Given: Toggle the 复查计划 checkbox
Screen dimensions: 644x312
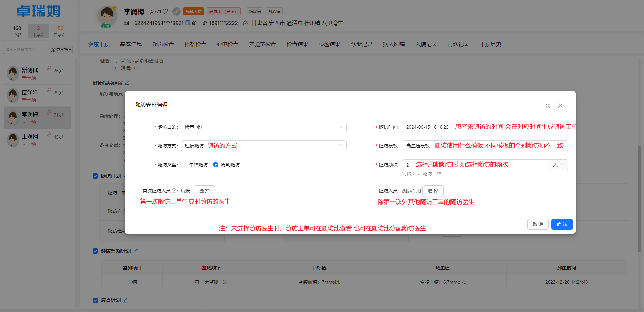Looking at the screenshot, I should click(x=95, y=300).
